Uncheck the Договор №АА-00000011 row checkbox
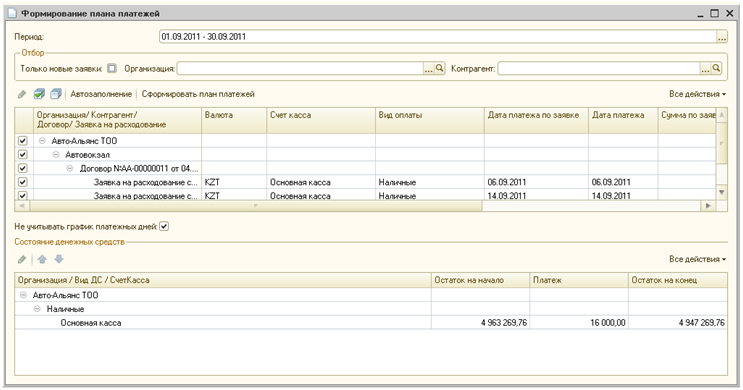Viewport: 743px width, 390px height. 23,168
